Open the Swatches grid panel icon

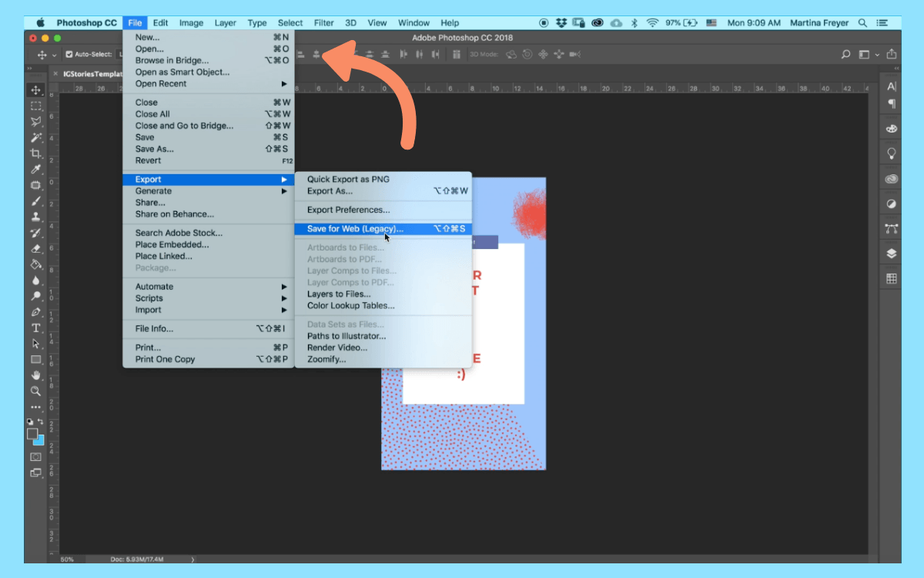[x=892, y=279]
